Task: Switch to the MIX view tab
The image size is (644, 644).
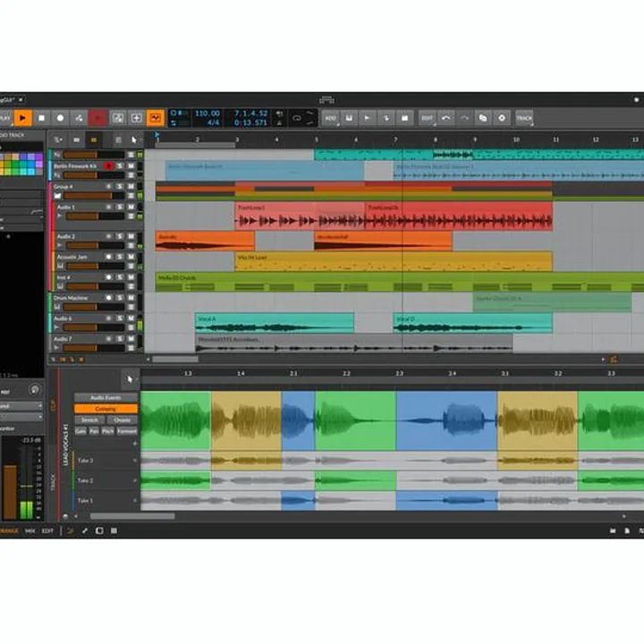Action: pos(30,531)
